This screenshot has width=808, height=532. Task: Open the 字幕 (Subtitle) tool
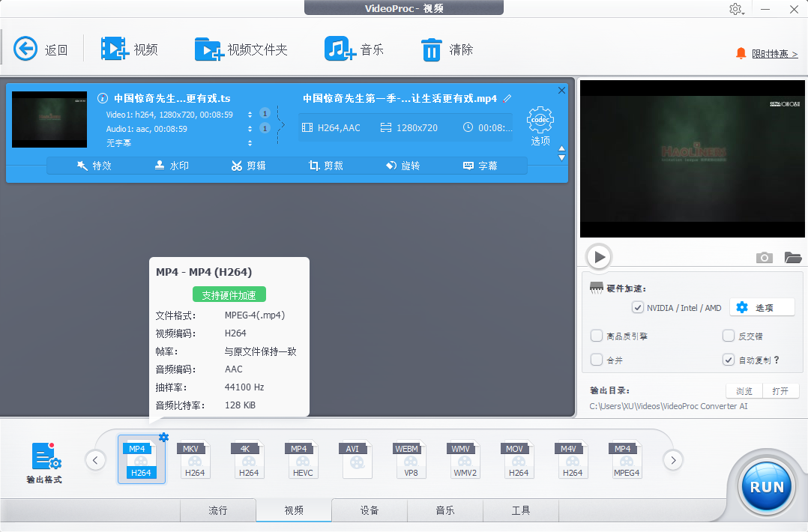click(483, 166)
